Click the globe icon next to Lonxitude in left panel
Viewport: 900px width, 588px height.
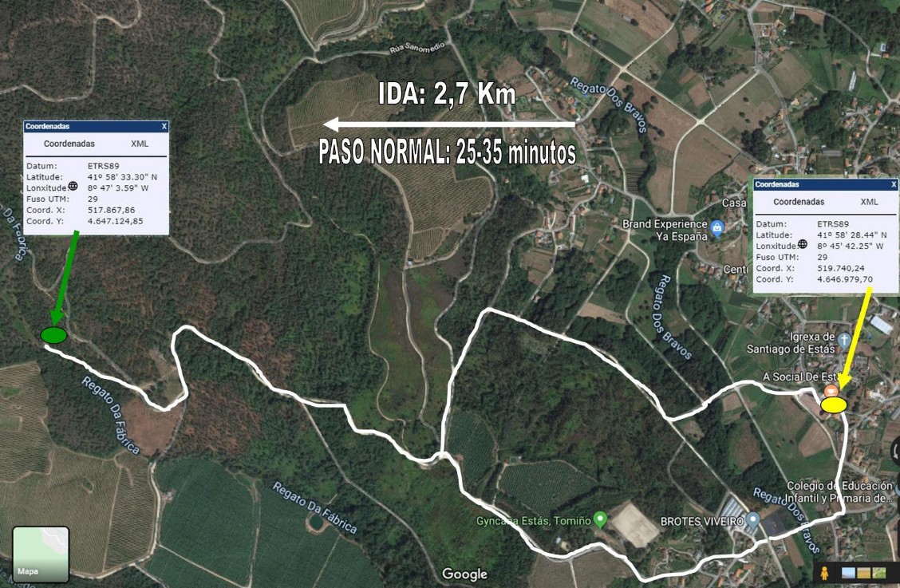click(73, 186)
